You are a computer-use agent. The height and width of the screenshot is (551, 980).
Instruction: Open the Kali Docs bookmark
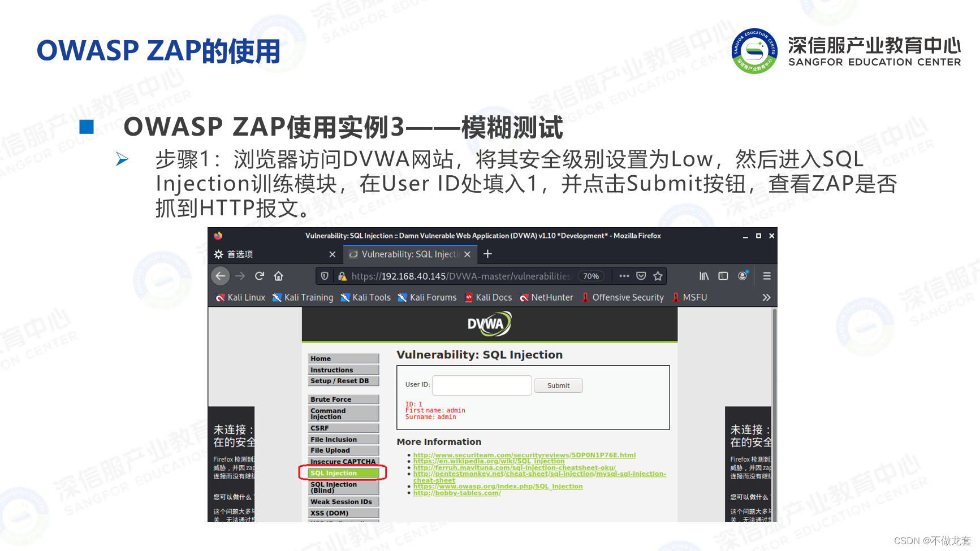tap(488, 297)
